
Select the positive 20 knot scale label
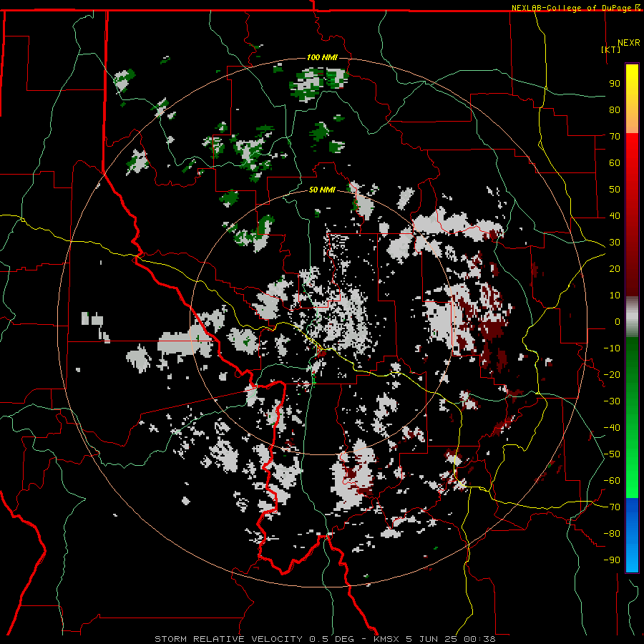coord(615,269)
